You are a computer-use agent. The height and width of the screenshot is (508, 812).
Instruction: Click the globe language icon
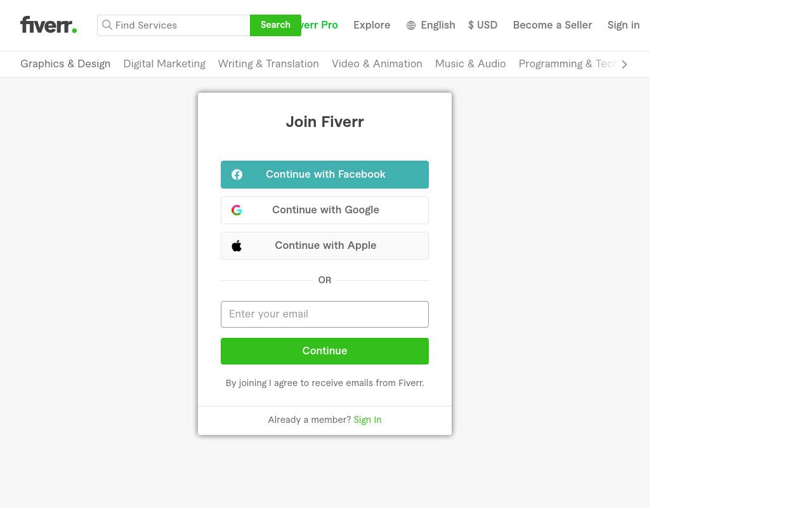[x=411, y=25]
